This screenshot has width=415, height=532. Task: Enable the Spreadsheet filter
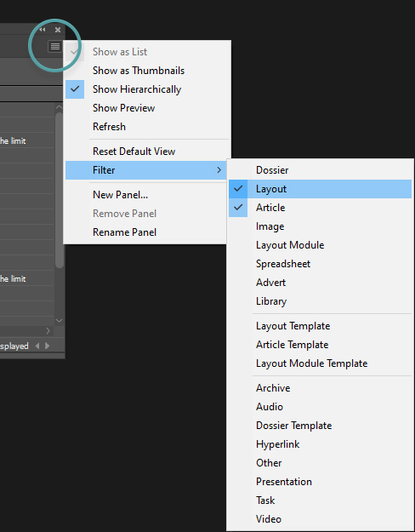(320, 264)
